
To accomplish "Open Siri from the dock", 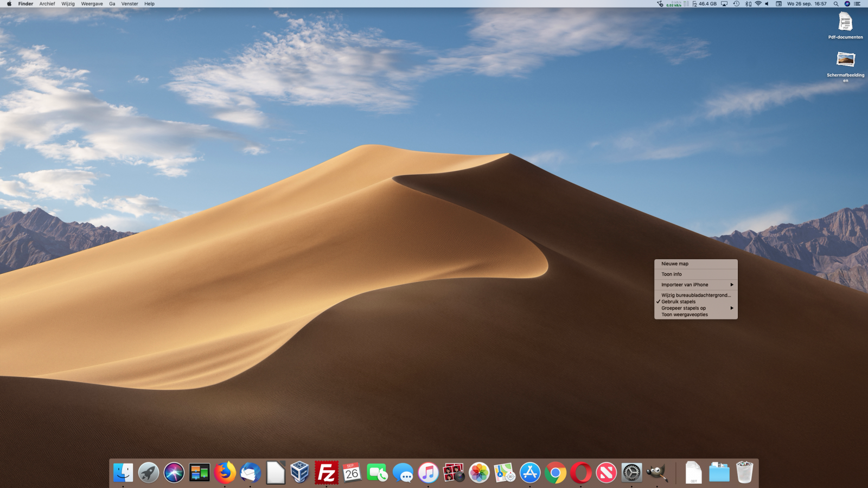I will pyautogui.click(x=174, y=473).
